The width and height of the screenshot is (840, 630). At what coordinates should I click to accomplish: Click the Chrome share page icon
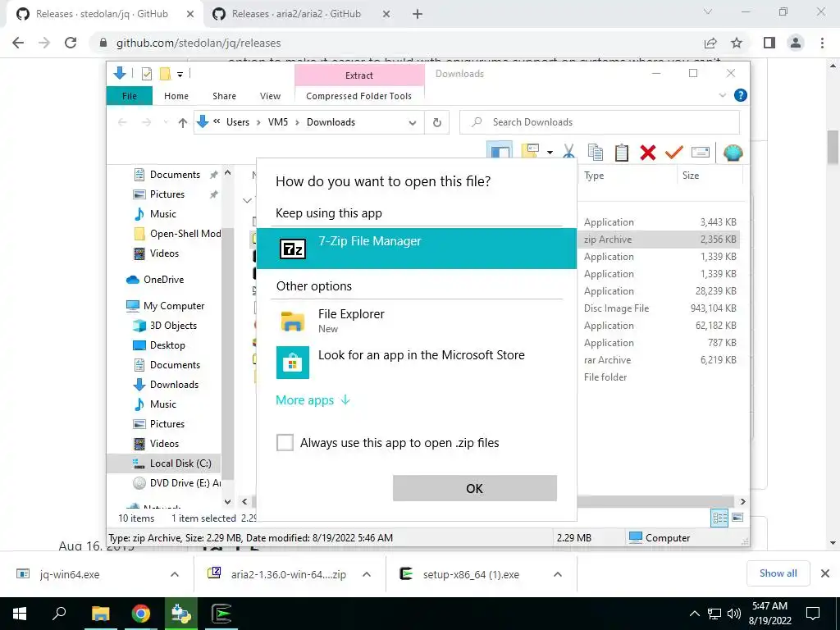tap(710, 43)
